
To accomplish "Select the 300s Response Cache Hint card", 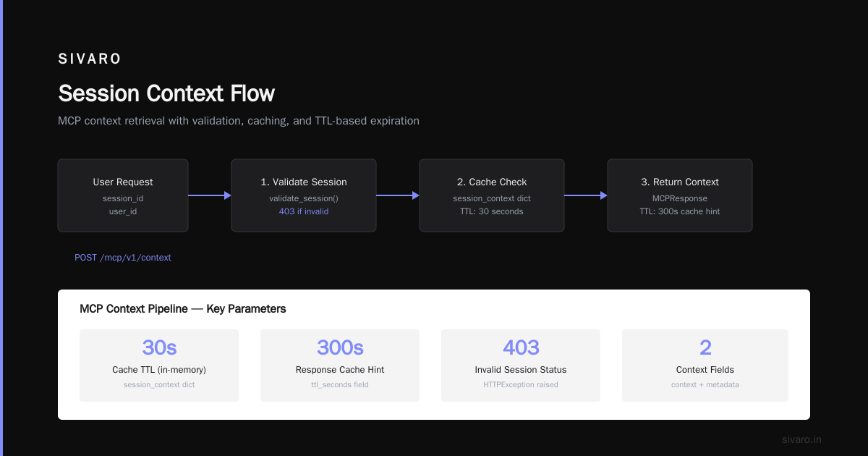I will click(340, 366).
